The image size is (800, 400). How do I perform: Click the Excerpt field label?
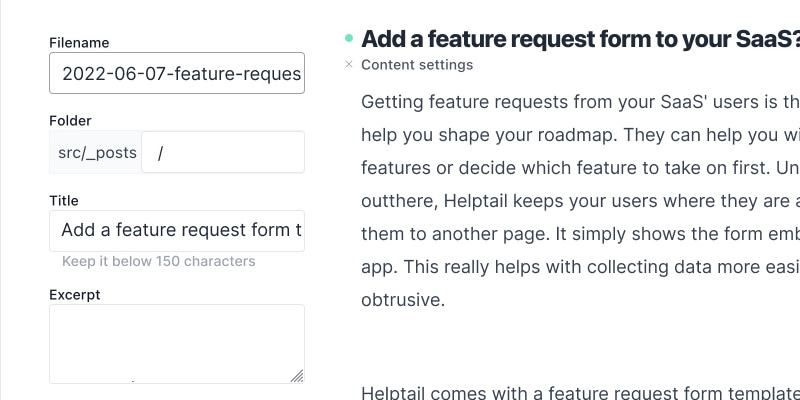(75, 295)
